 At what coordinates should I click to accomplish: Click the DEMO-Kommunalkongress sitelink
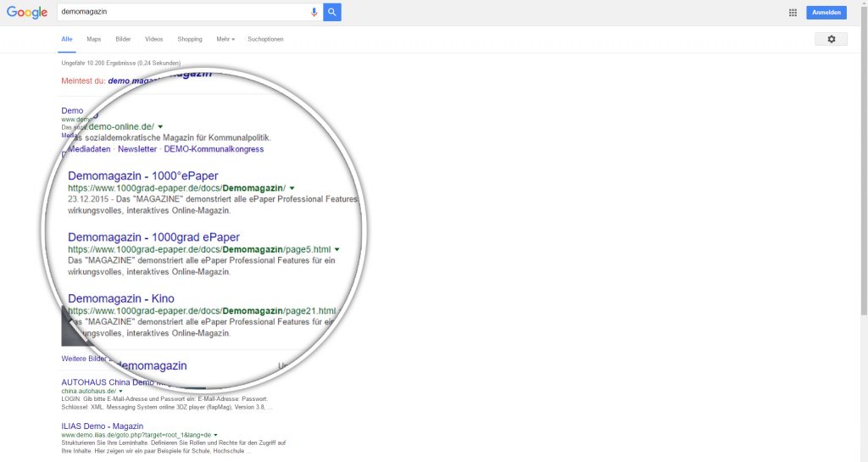tap(214, 149)
